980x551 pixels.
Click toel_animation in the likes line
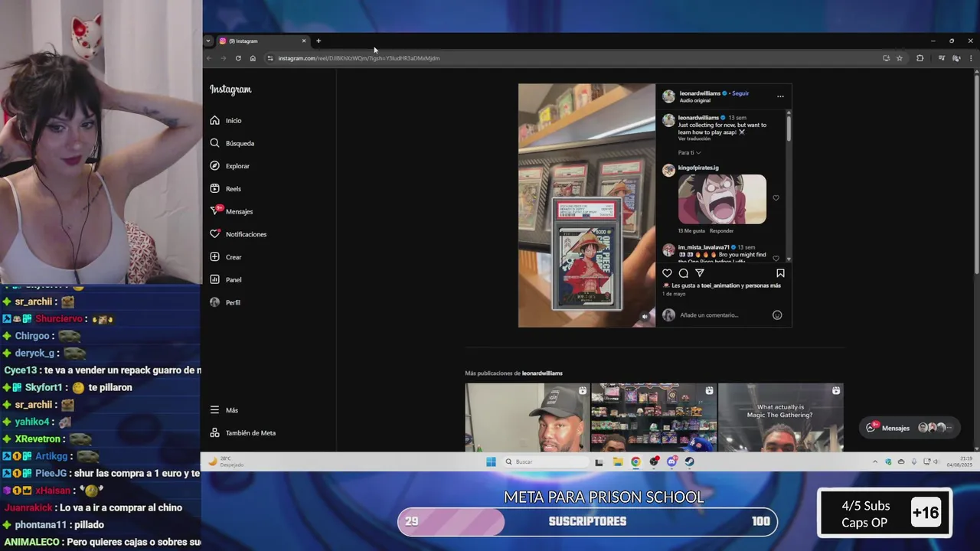pos(720,285)
